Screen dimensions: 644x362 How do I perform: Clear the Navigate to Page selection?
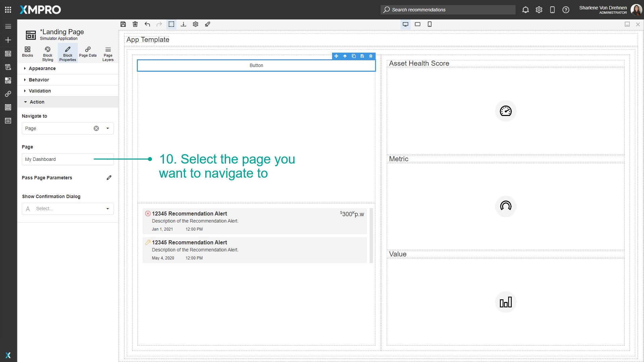click(96, 128)
